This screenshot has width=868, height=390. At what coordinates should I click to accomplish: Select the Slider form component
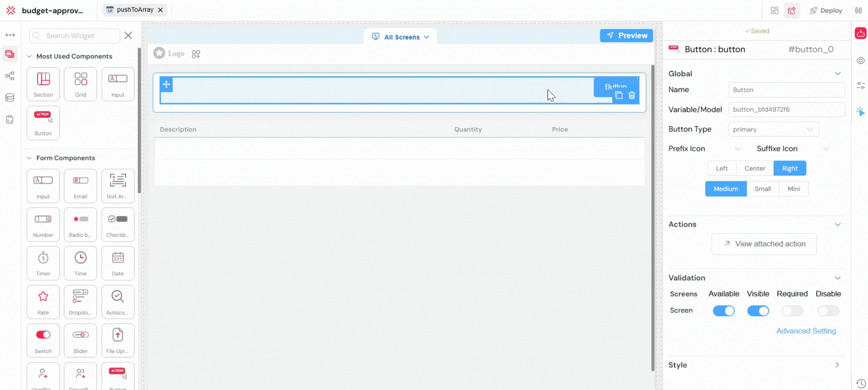click(x=80, y=340)
